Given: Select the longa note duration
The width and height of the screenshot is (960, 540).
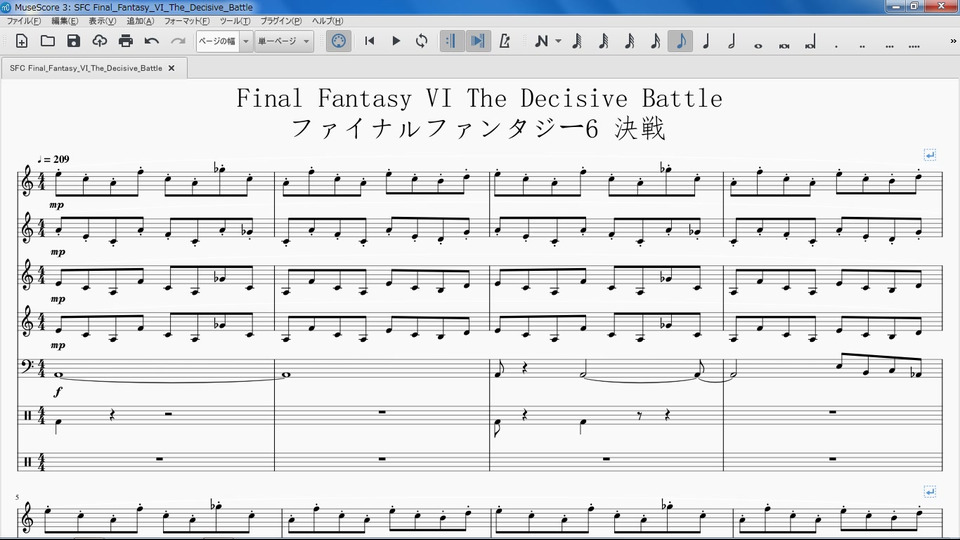Looking at the screenshot, I should (810, 42).
